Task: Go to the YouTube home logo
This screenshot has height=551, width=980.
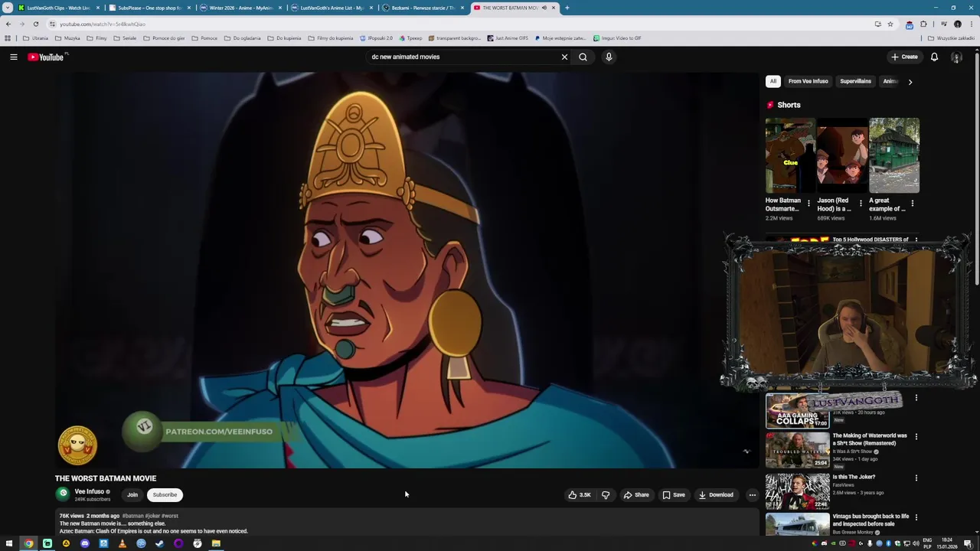Action: 47,57
